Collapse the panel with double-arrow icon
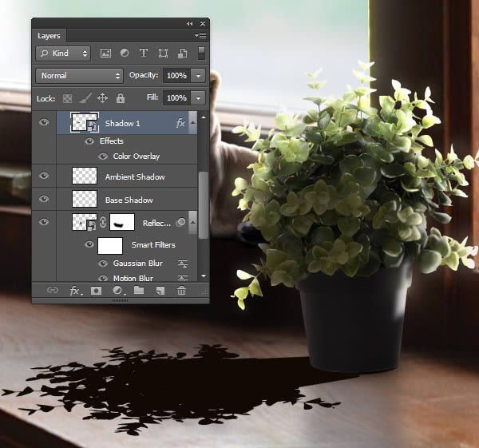Screen dimensions: 479x448 click(190, 23)
